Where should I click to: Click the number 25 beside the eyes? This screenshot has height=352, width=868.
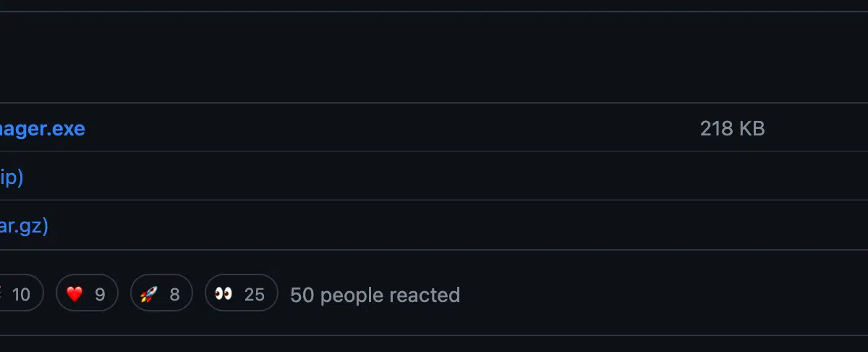(255, 295)
